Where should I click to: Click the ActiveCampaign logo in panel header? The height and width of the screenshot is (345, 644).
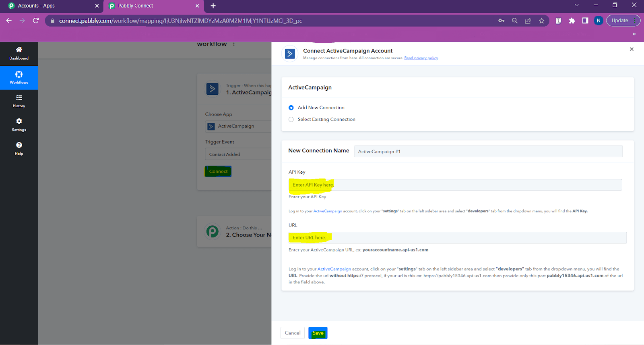point(290,54)
